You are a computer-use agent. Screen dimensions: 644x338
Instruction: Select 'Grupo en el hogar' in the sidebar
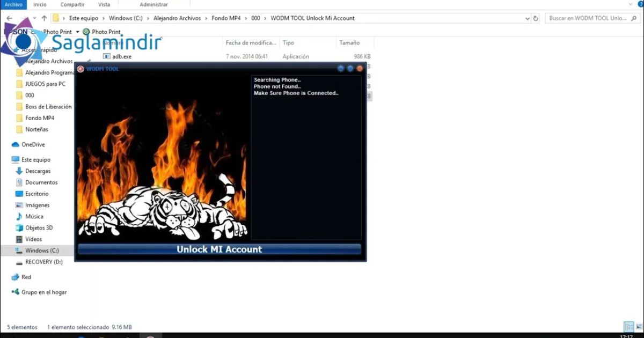click(44, 292)
